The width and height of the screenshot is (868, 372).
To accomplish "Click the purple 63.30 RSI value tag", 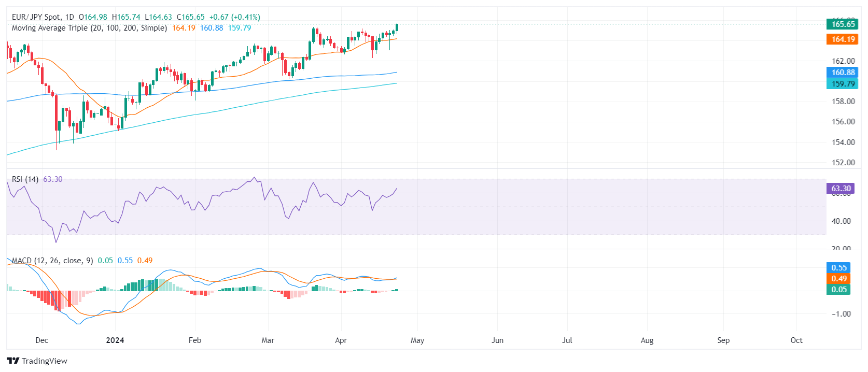I will tap(840, 189).
